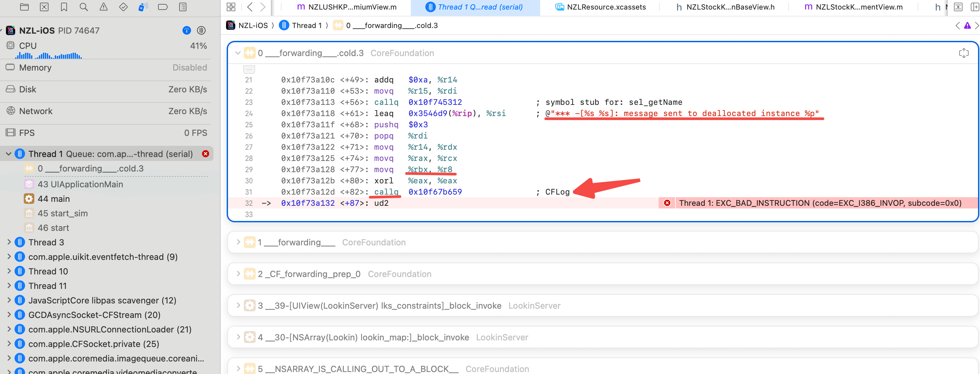Viewport: 980px width, 374px height.
Task: Click the back navigation chevron above the tabs
Action: coord(249,7)
